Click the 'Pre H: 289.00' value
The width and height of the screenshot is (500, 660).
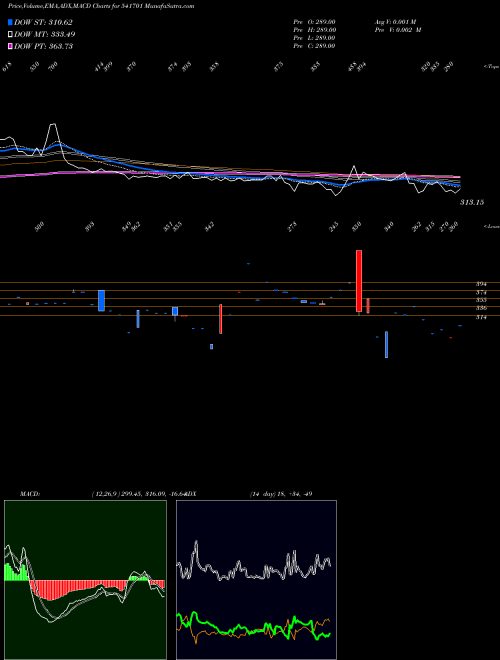tap(314, 30)
